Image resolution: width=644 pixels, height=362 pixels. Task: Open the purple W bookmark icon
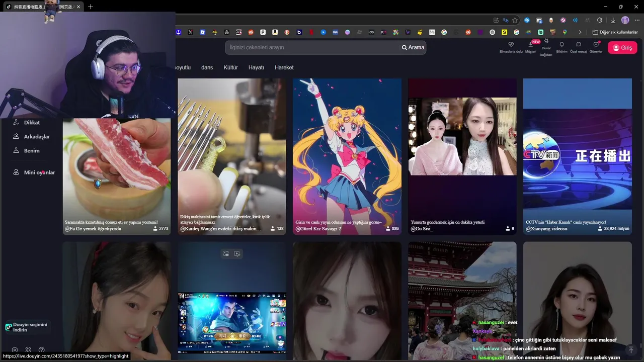point(408,32)
